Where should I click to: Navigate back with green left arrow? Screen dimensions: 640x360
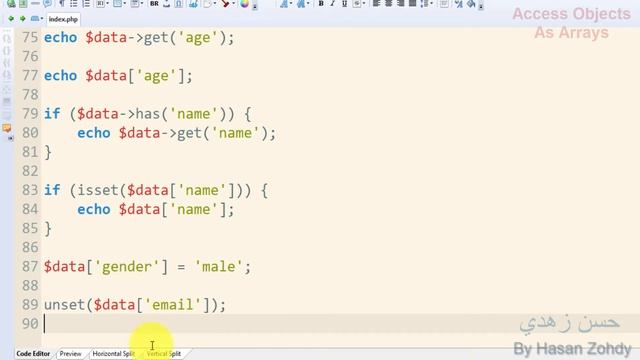[x=11, y=19]
